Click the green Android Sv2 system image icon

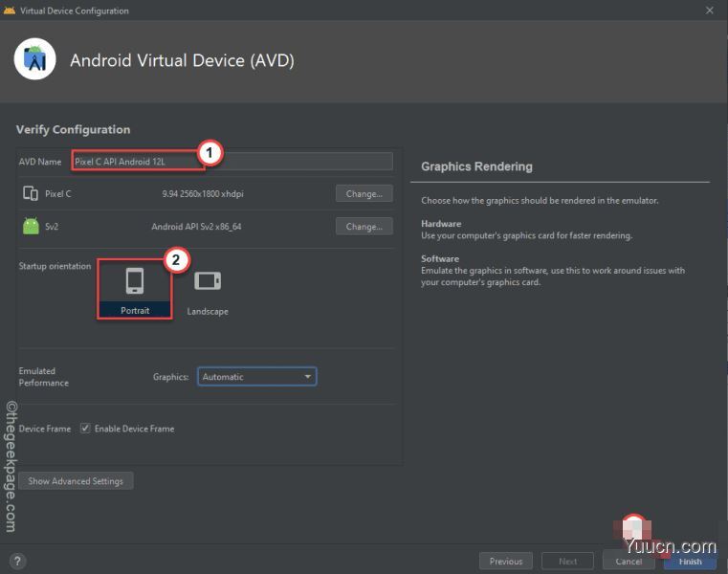(32, 226)
